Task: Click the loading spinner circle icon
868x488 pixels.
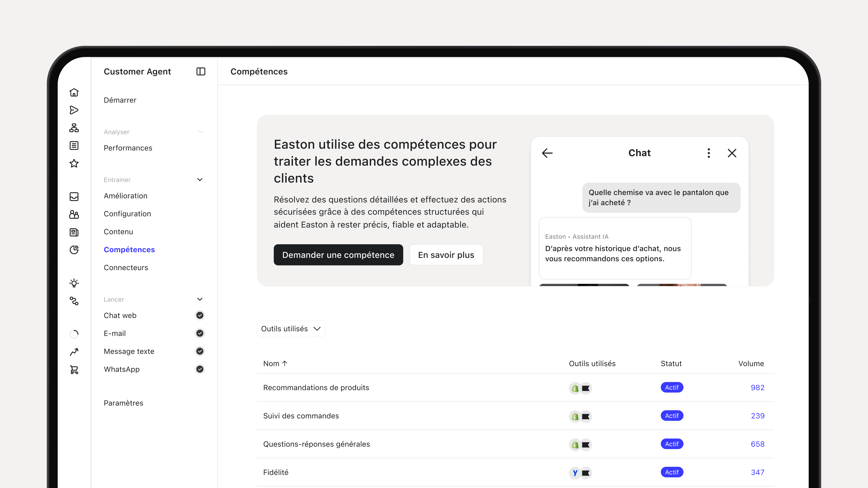Action: 74,334
